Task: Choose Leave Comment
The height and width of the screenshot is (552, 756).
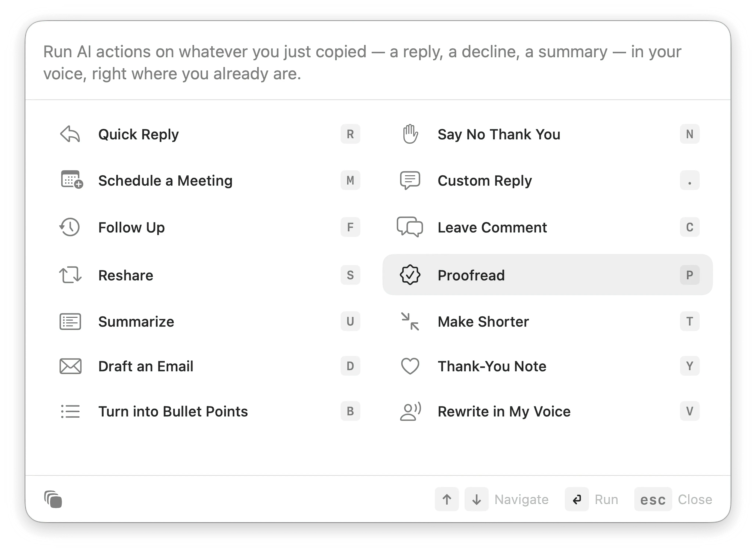Action: tap(548, 227)
